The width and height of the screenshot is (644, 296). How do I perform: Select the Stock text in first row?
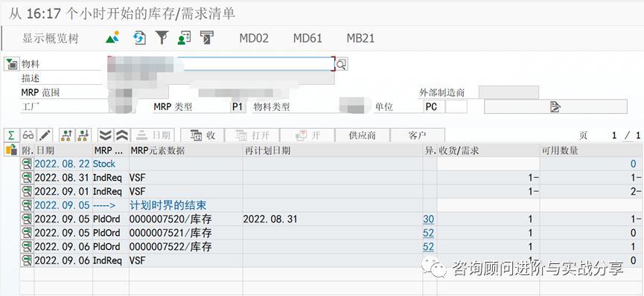click(104, 164)
